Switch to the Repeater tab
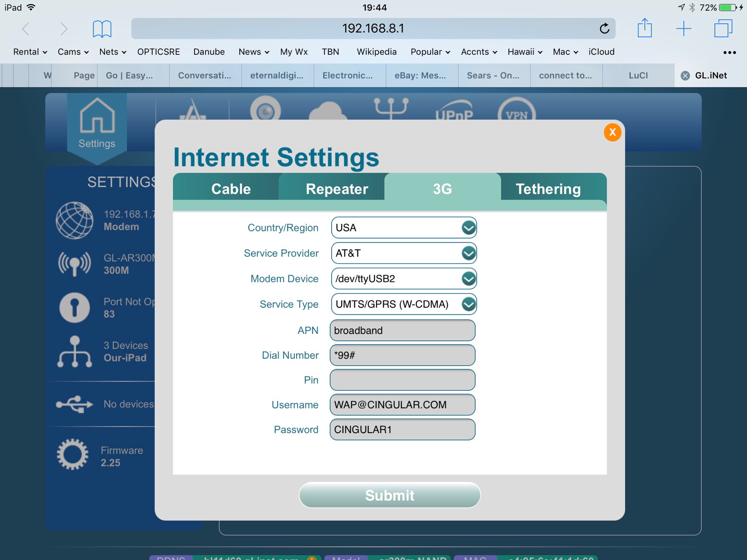Screen dimensions: 747x560 pos(337,189)
